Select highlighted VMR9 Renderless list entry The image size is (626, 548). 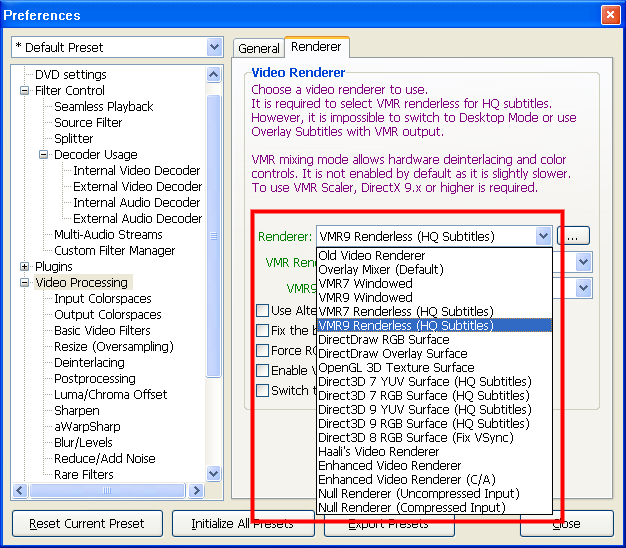[434, 325]
